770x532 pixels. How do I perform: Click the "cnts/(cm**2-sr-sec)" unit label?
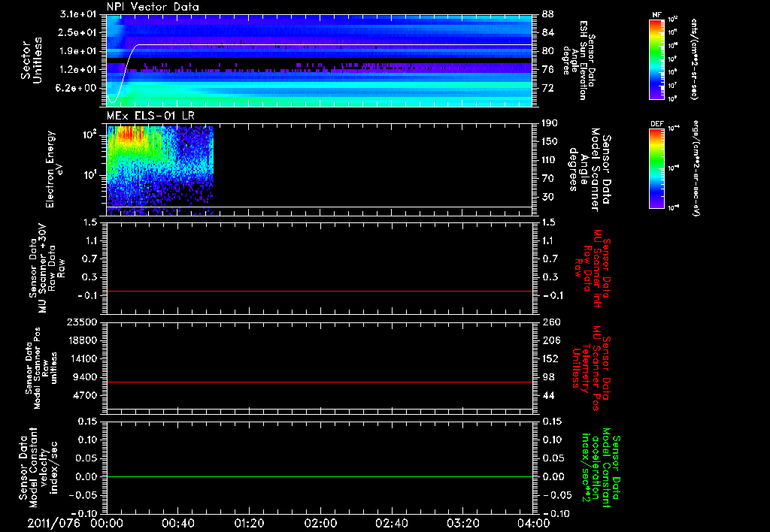694,59
